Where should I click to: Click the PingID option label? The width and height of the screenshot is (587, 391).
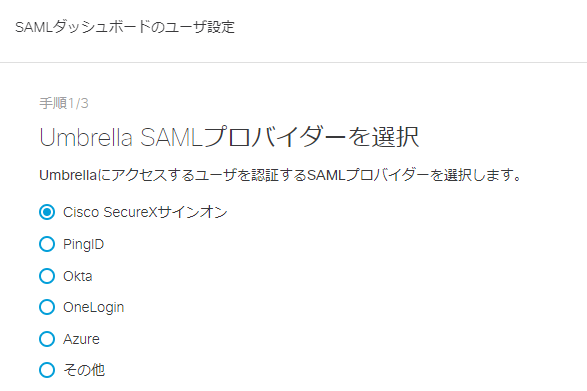[x=83, y=245]
